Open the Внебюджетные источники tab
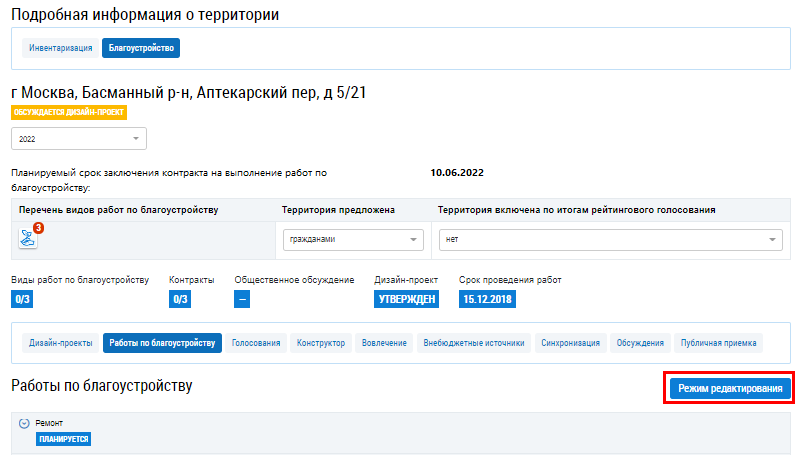 [474, 343]
